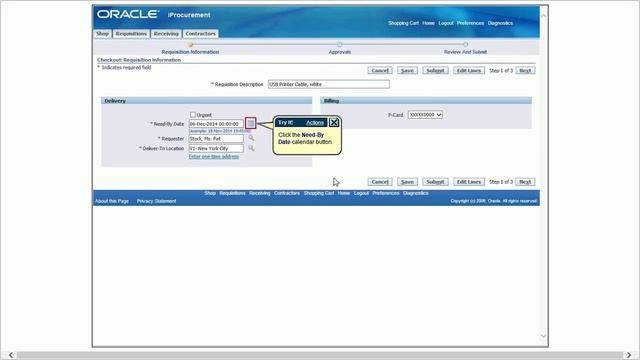The image size is (640, 360).
Task: Go to Home in top header
Action: [428, 23]
